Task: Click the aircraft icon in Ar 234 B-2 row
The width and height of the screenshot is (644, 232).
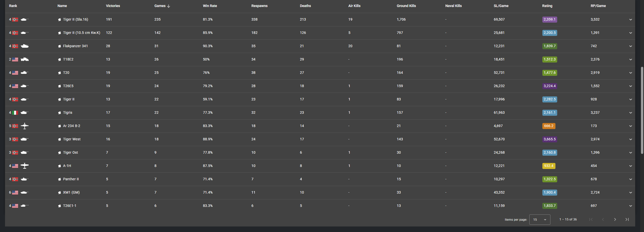Action: click(24, 126)
